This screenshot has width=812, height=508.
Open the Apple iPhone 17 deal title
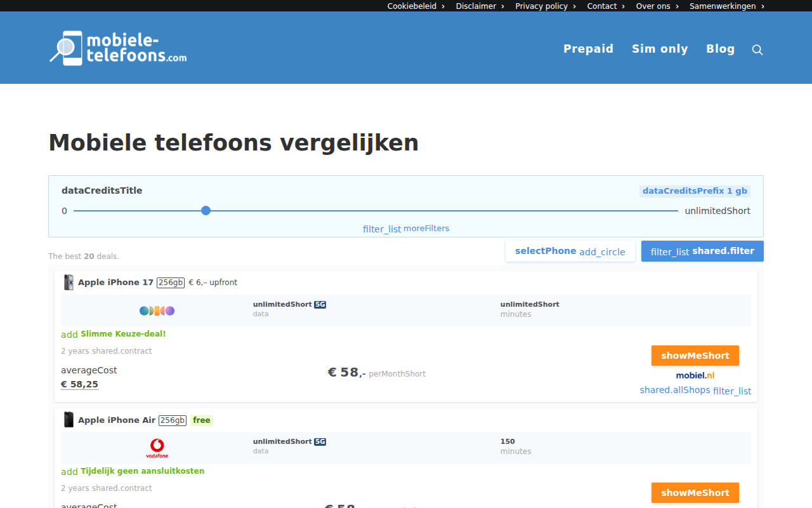[x=116, y=283]
